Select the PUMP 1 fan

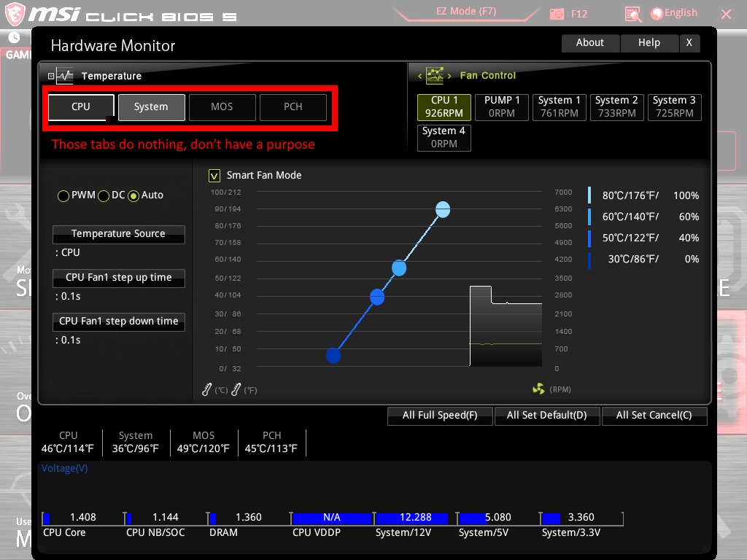point(502,106)
